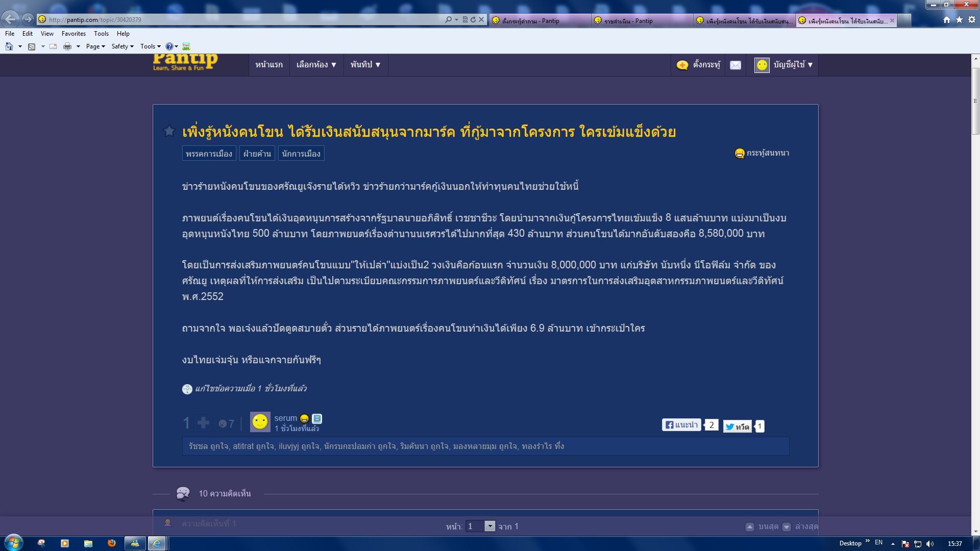
Task: Click the emotion reaction face icon
Action: 223,423
